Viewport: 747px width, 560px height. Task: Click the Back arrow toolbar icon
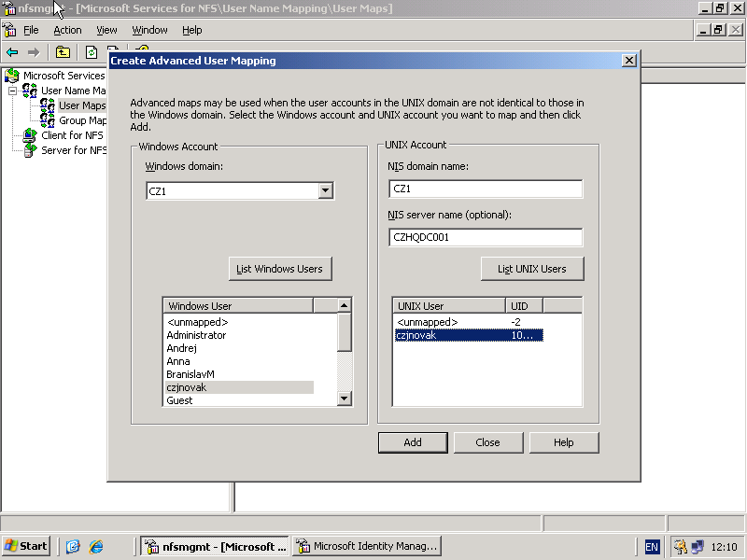click(x=12, y=52)
